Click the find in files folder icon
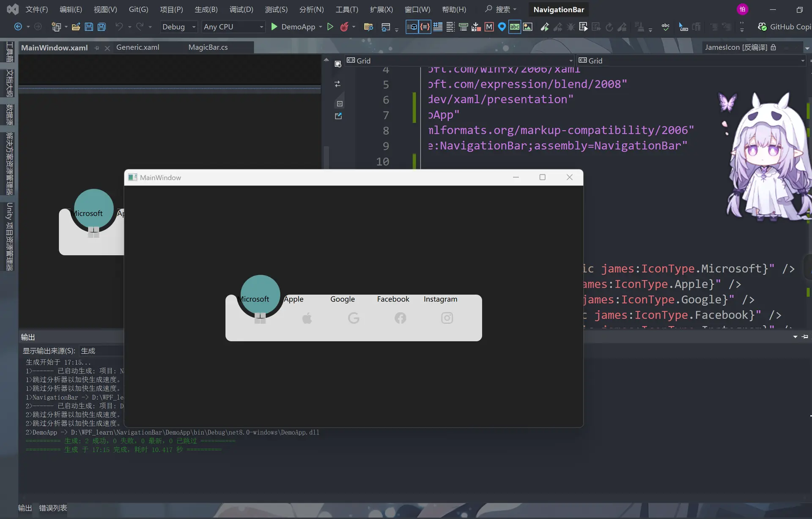The image size is (812, 519). pos(368,27)
